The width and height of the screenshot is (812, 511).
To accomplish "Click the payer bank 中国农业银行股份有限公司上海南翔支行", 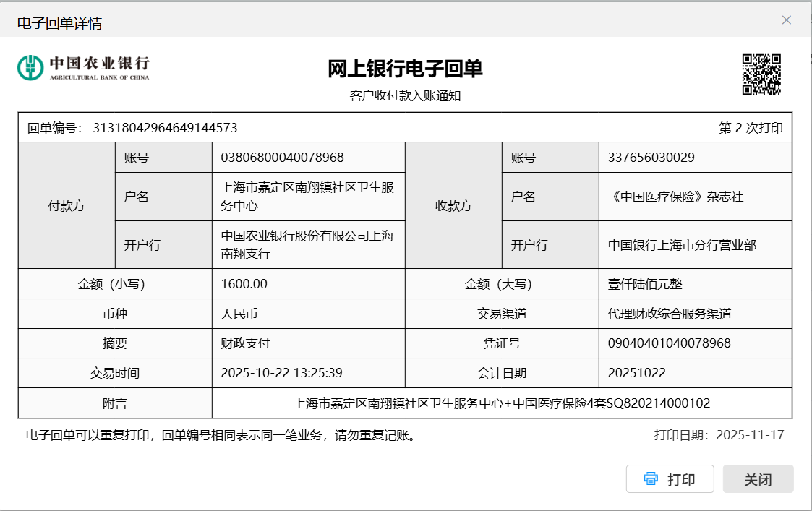I will pyautogui.click(x=307, y=244).
